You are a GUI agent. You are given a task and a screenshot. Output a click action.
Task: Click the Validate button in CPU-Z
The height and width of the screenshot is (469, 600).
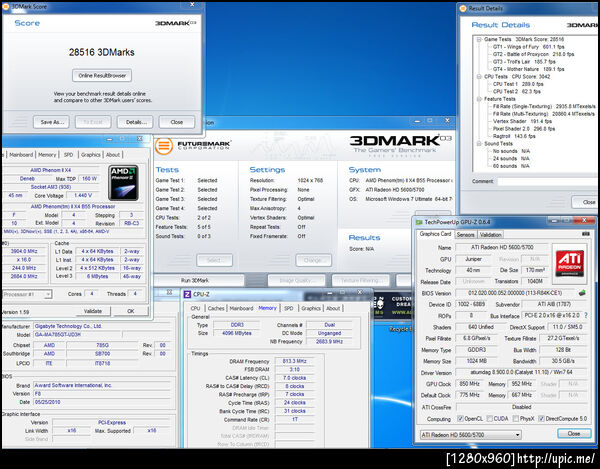point(93,311)
